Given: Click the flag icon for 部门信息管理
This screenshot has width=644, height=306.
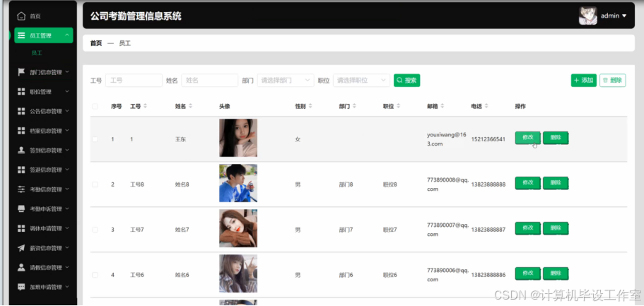Looking at the screenshot, I should (x=21, y=72).
